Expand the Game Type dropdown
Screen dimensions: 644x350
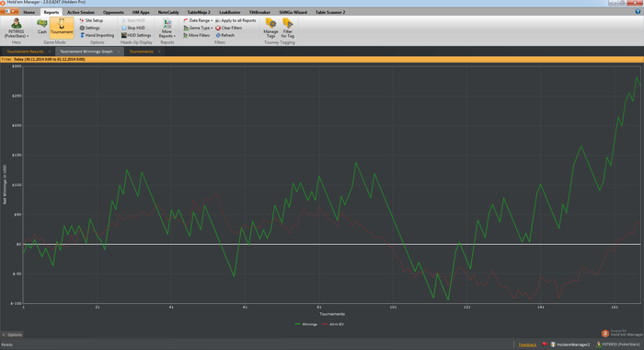click(x=198, y=28)
